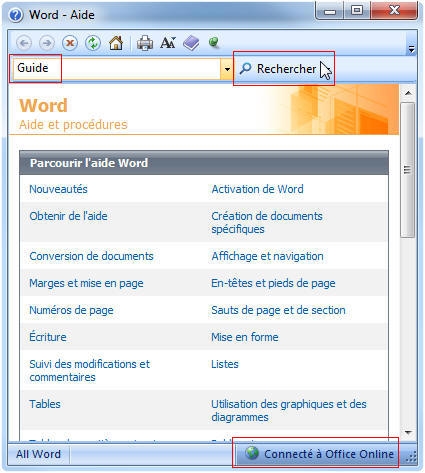Viewport: 425px width, 473px height.
Task: Open Affichage et navigation topic
Action: [267, 256]
